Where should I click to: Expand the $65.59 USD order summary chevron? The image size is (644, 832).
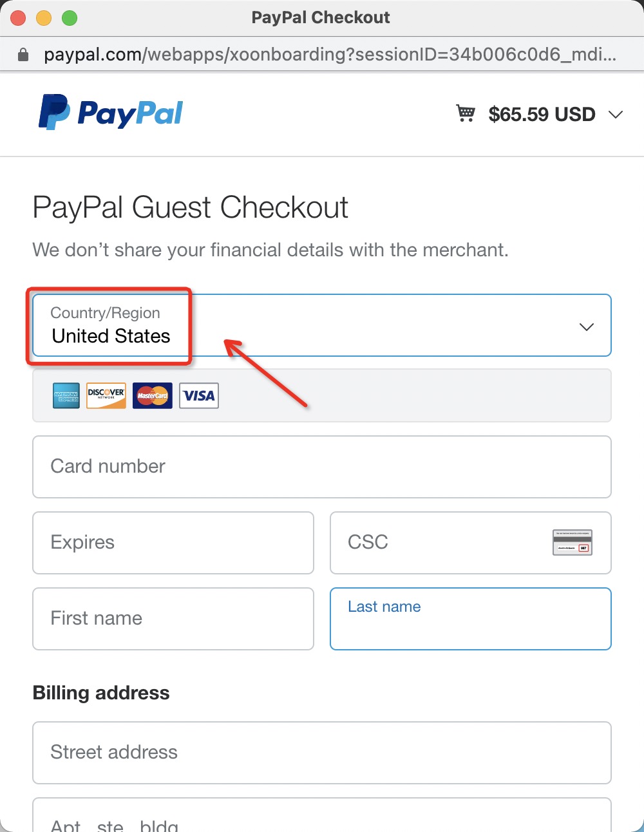(x=616, y=115)
